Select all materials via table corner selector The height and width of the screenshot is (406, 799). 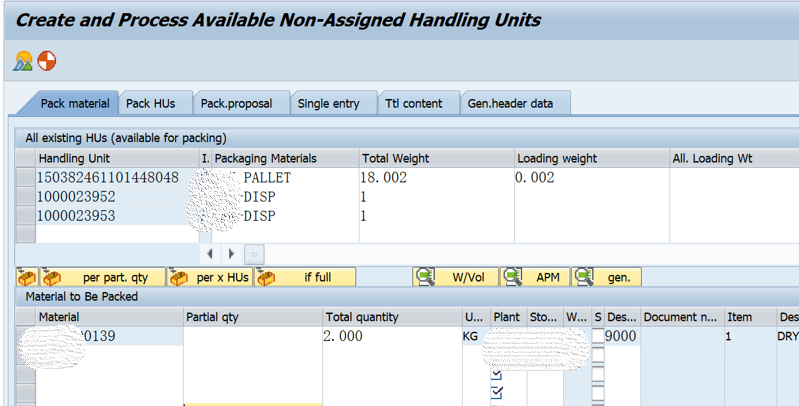tap(25, 317)
